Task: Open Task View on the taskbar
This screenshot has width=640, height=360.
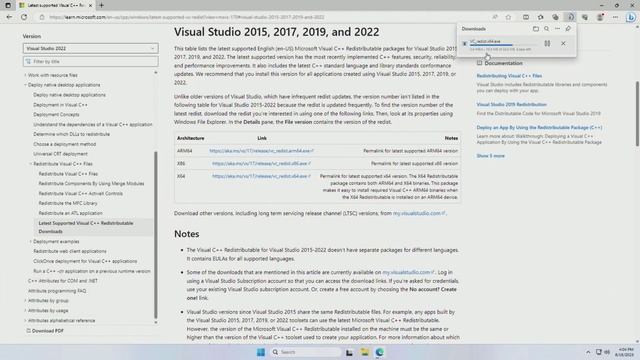Action: [x=349, y=352]
